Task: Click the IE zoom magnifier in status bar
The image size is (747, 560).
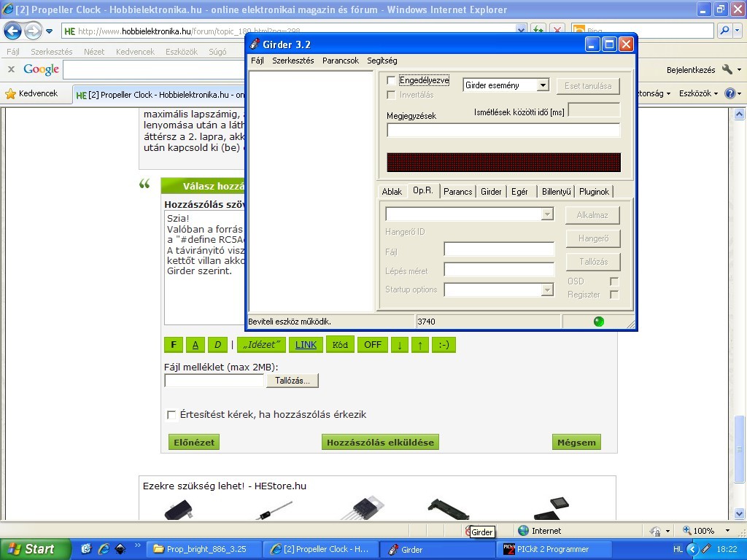Action: (x=687, y=531)
